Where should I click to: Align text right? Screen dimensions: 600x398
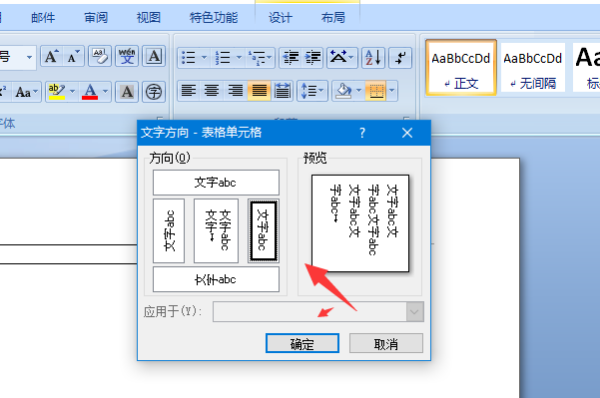[x=235, y=91]
